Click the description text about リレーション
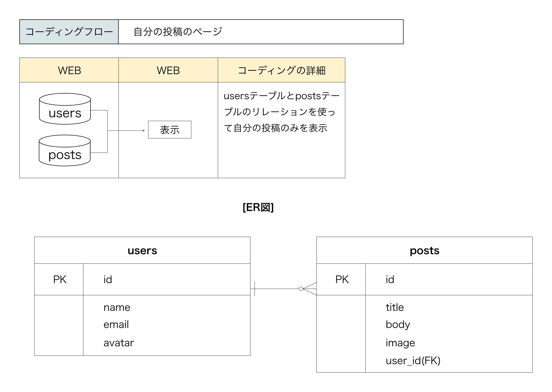552x392 pixels. pyautogui.click(x=280, y=112)
